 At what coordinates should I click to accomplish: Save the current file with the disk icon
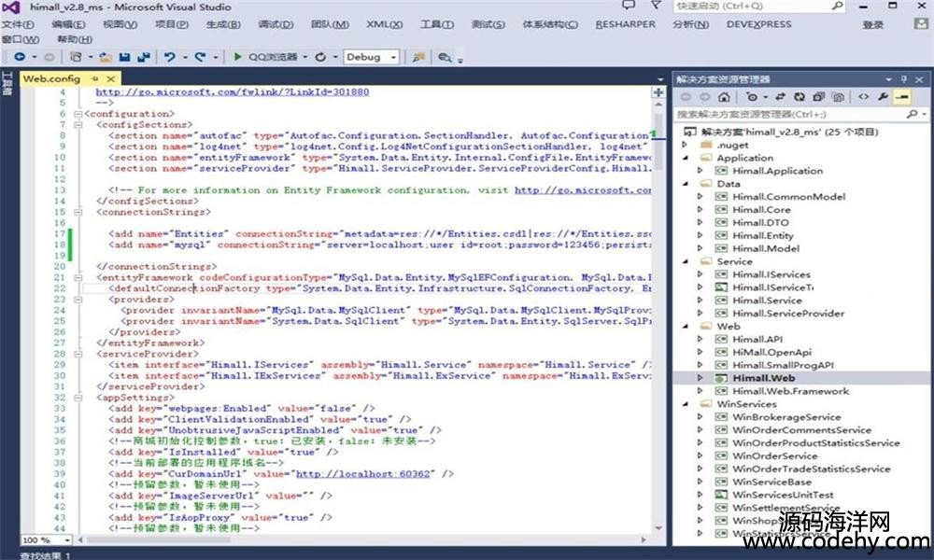pyautogui.click(x=124, y=57)
